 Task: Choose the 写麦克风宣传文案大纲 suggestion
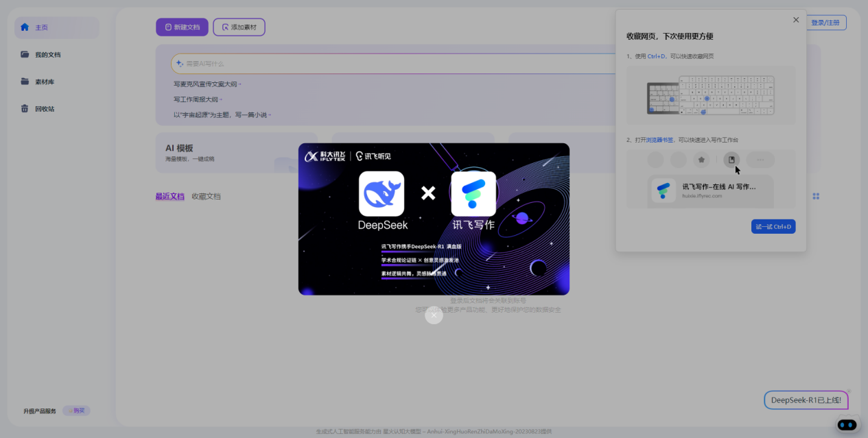(x=207, y=84)
